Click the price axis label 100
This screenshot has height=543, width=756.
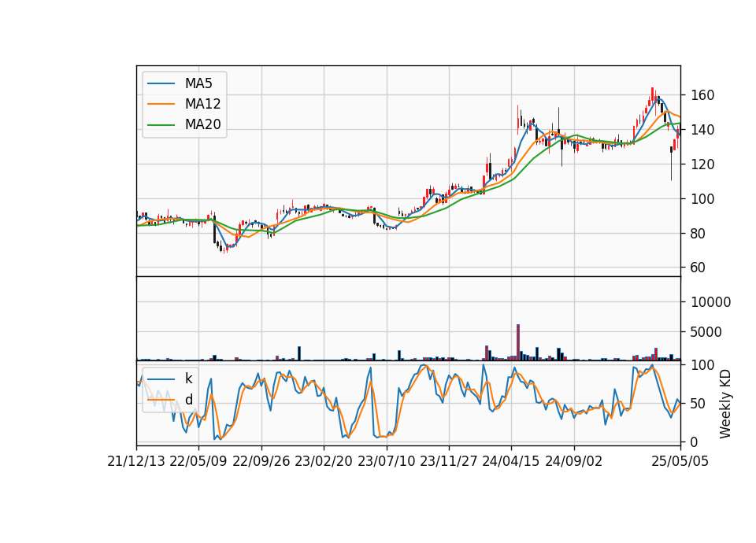point(702,199)
